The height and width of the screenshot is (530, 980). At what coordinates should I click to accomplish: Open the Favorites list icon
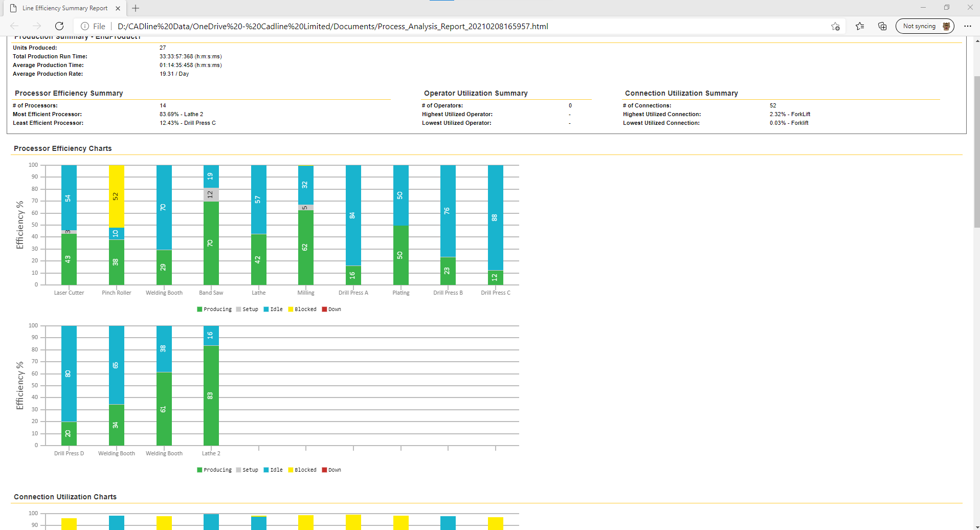coord(860,26)
